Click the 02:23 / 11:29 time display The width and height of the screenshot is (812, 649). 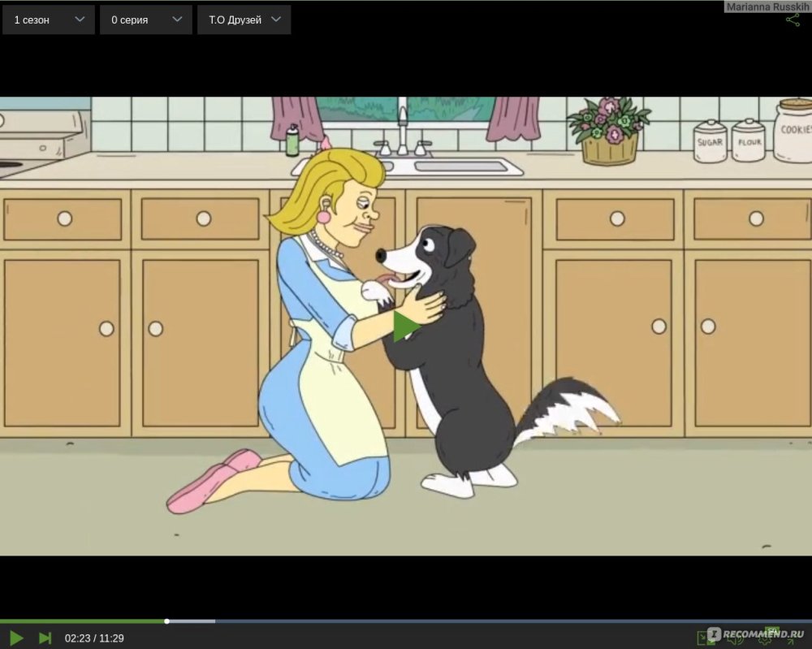(94, 638)
